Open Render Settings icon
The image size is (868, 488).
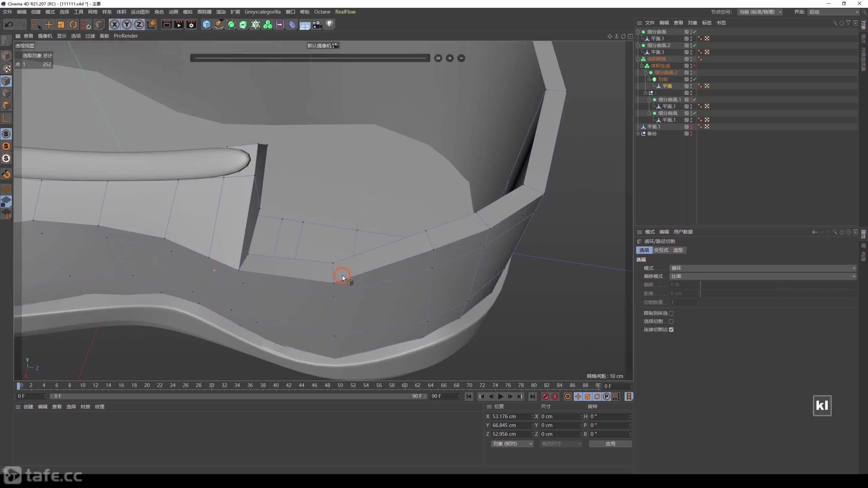192,24
